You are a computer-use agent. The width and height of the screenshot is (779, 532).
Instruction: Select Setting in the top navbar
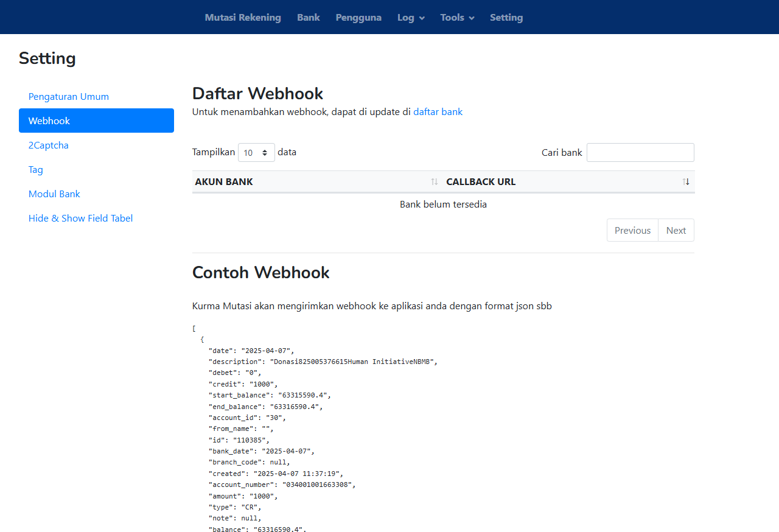click(x=506, y=18)
